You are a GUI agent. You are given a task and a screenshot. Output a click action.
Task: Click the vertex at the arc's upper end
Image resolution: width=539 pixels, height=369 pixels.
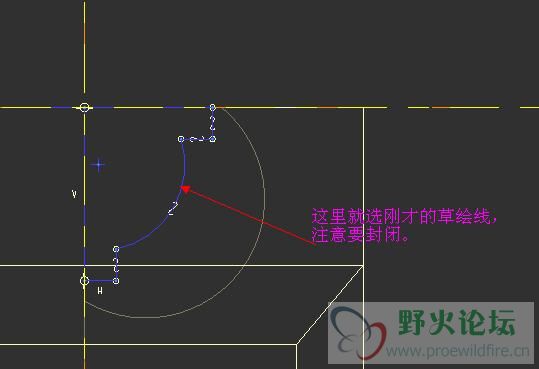point(181,139)
